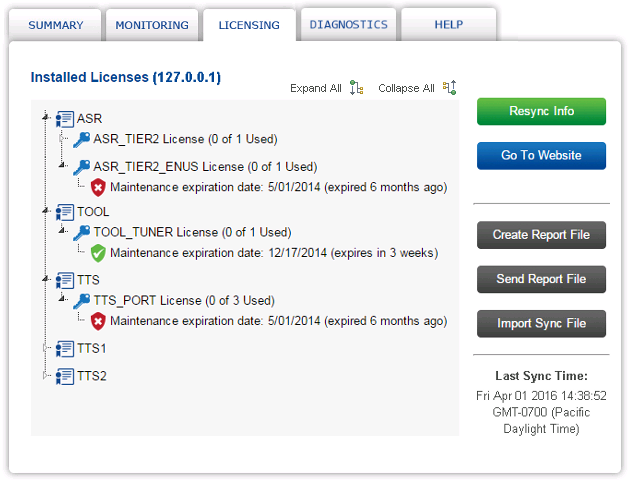The height and width of the screenshot is (482, 630).
Task: Click the TOOL_TUNER key icon
Action: click(82, 233)
